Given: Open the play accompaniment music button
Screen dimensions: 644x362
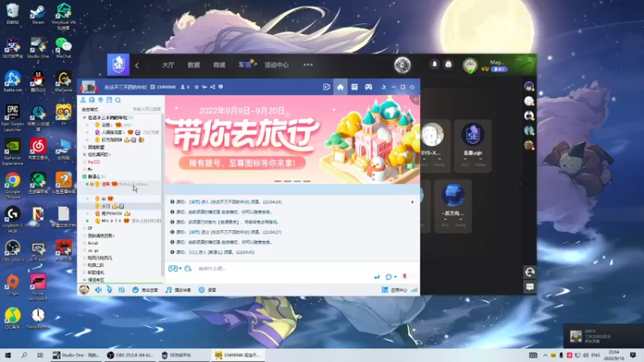Looking at the screenshot, I should click(178, 290).
